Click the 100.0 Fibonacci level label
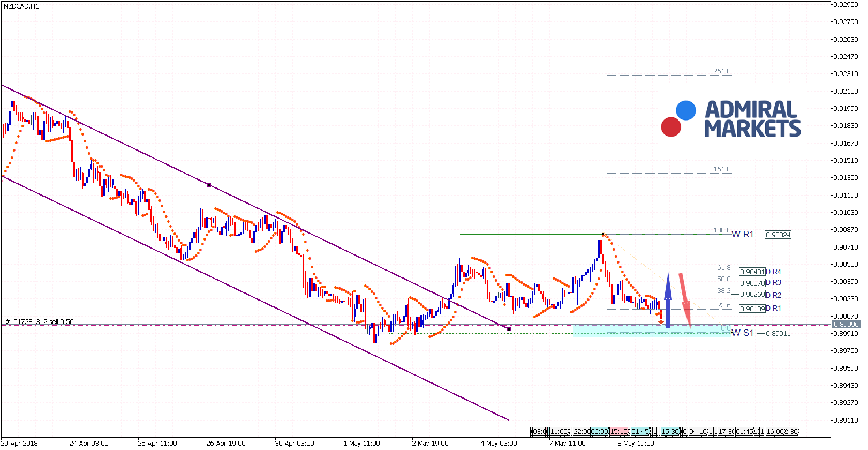The width and height of the screenshot is (868, 450). (722, 230)
